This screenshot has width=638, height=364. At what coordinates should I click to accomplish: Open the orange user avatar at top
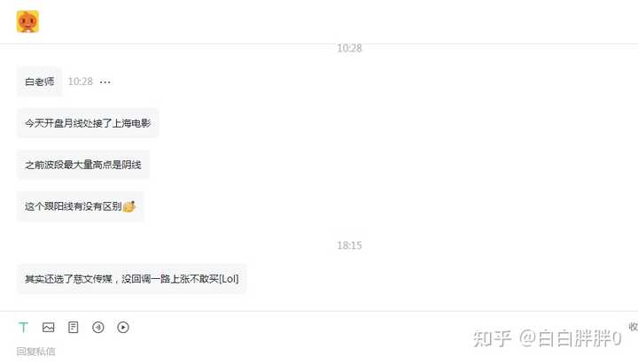pyautogui.click(x=27, y=21)
